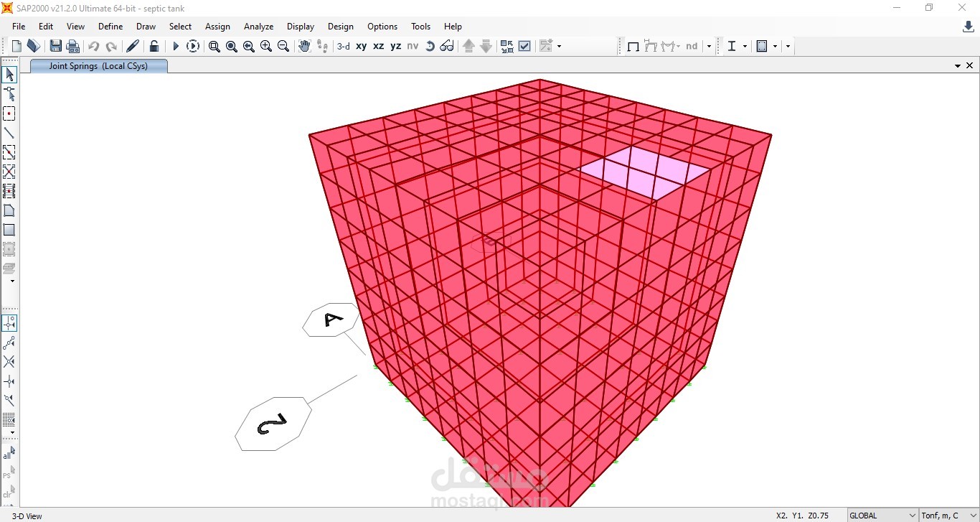Image resolution: width=980 pixels, height=522 pixels.
Task: Open Set Display Options checkmark icon
Action: click(x=524, y=46)
